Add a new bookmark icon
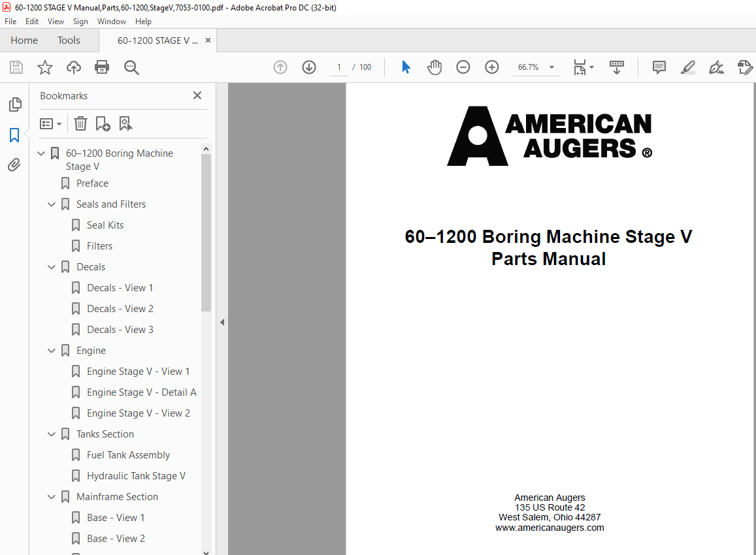Image resolution: width=756 pixels, height=555 pixels. [103, 124]
